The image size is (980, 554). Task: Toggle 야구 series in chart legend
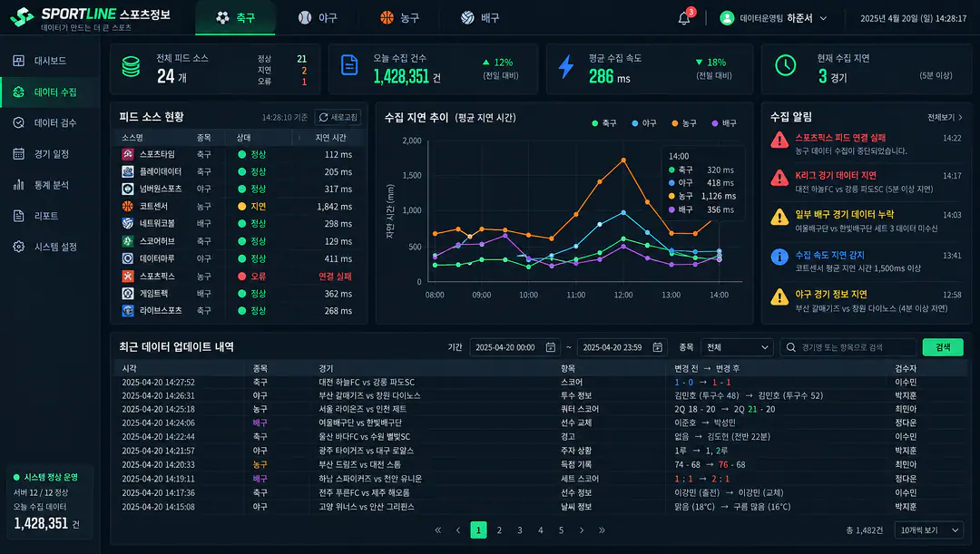(x=643, y=123)
